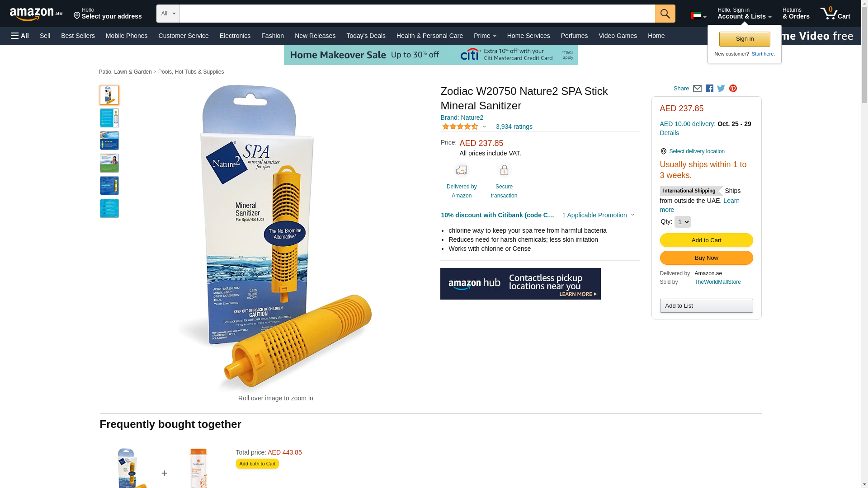Image resolution: width=868 pixels, height=488 pixels.
Task: Open the cart icon
Action: [x=835, y=14]
